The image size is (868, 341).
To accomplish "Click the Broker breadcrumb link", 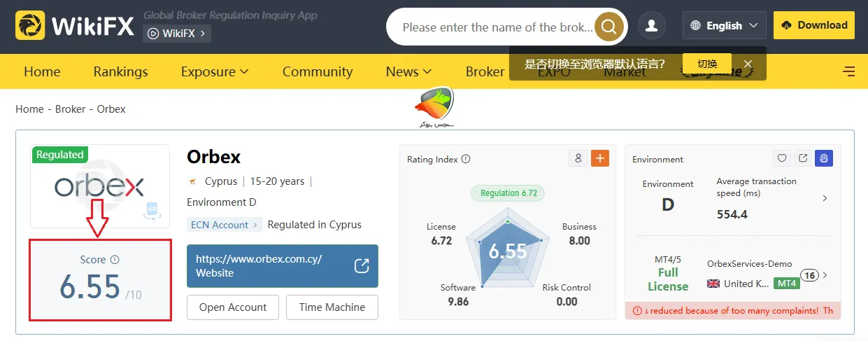I will (70, 109).
